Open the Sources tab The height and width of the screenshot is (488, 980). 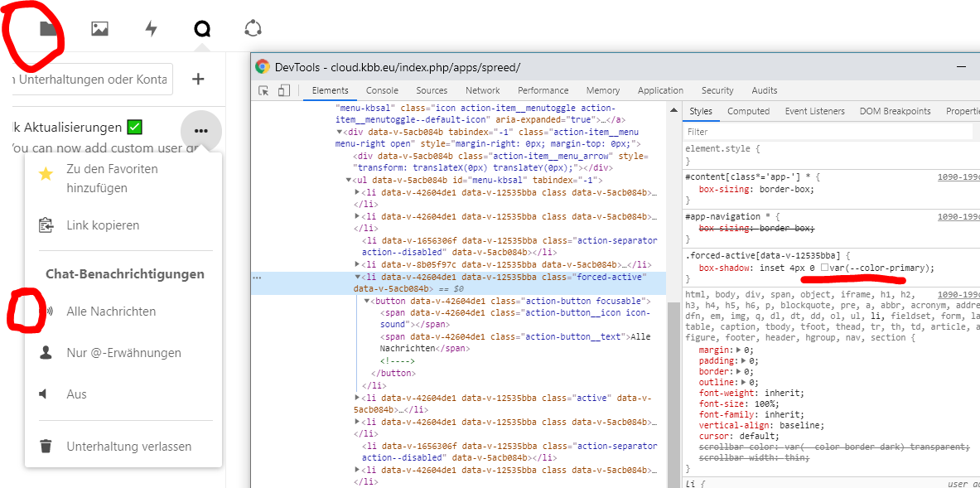[432, 90]
